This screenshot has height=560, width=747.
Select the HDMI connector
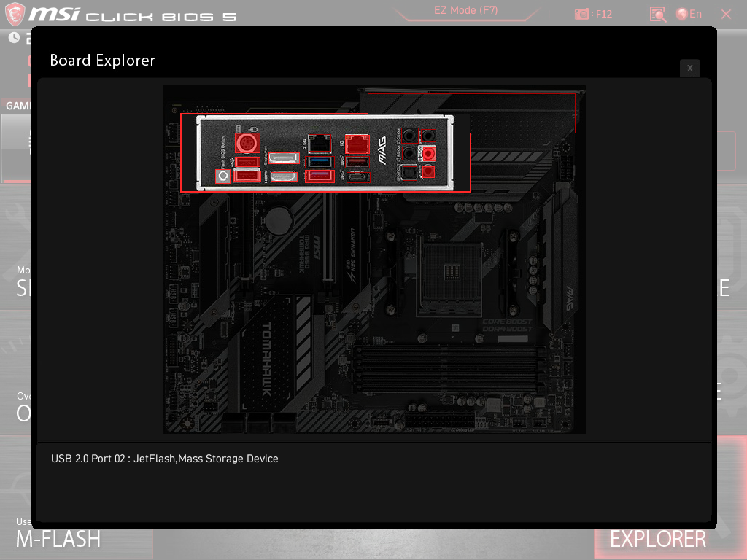point(284,177)
